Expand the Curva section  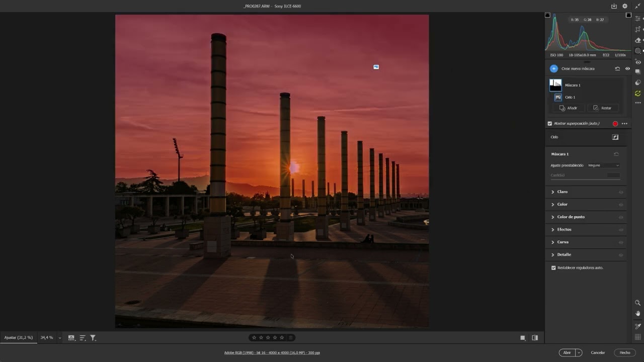[552, 242]
